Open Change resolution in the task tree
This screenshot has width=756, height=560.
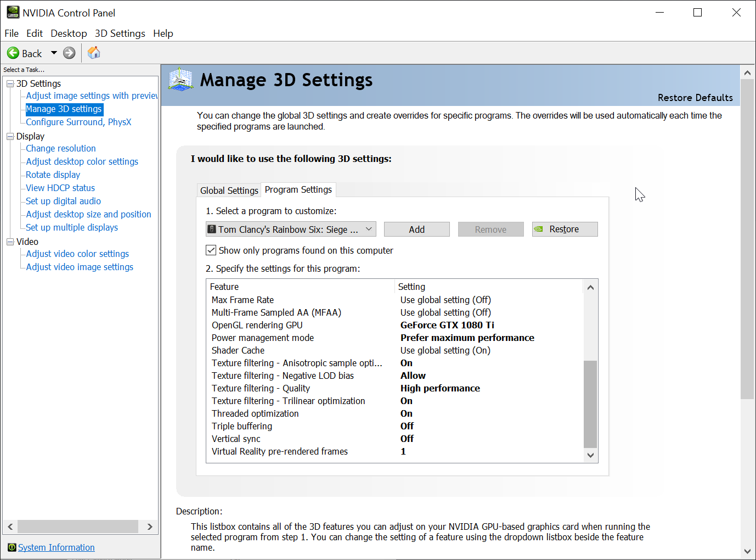(61, 148)
